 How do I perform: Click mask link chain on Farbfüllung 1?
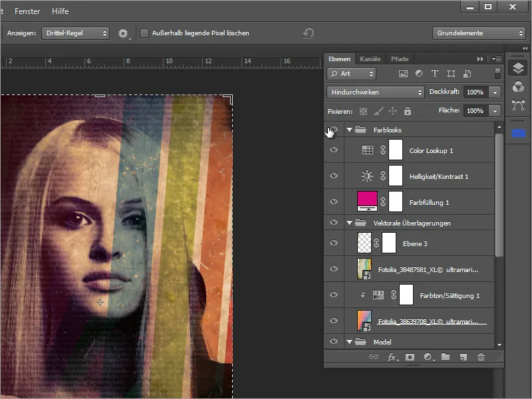tap(383, 201)
